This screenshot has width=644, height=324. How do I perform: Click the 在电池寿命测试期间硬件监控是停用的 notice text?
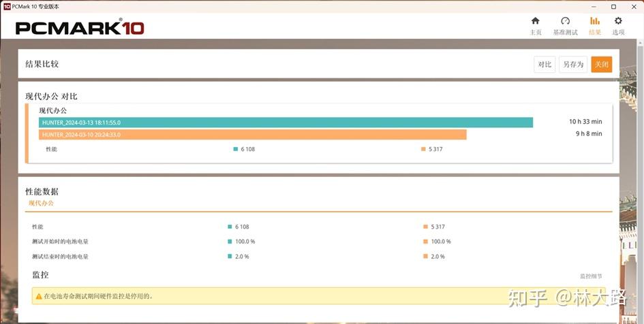tap(98, 296)
